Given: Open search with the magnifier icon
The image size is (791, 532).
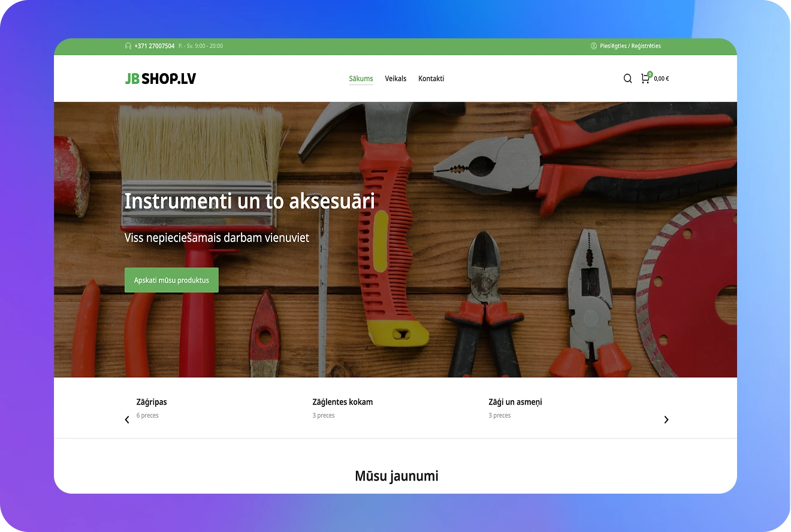Looking at the screenshot, I should point(627,78).
